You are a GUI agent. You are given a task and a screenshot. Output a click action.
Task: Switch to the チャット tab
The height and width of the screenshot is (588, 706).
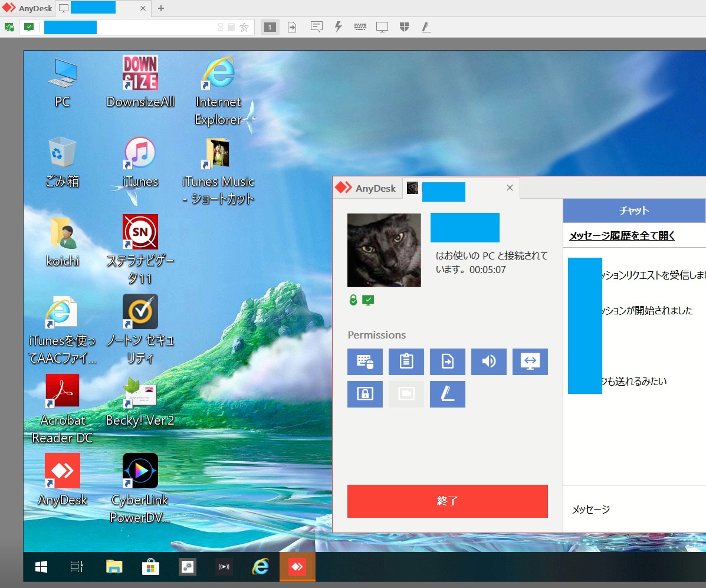coord(634,211)
